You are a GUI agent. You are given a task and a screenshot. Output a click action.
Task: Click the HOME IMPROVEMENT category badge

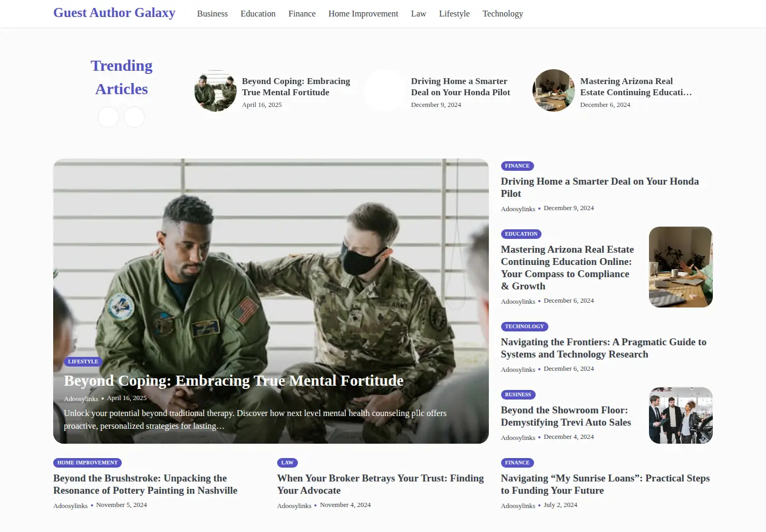point(87,463)
